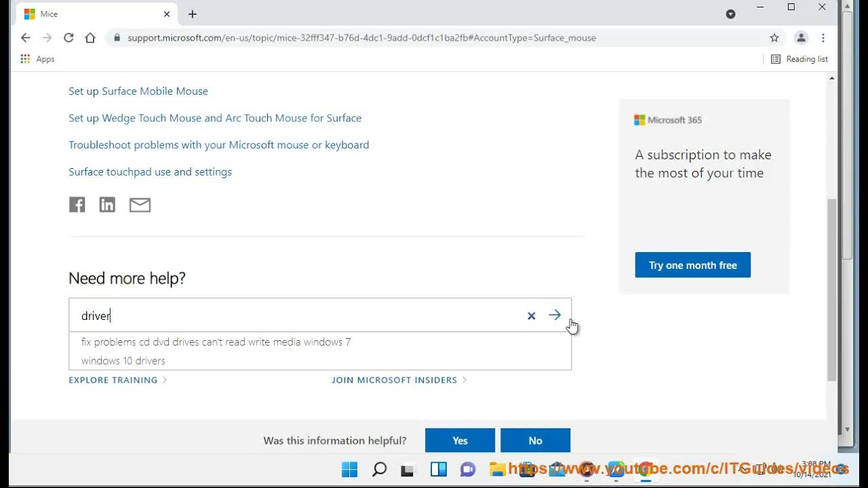The height and width of the screenshot is (488, 868).
Task: Share article on LinkedIn
Action: coord(107,205)
